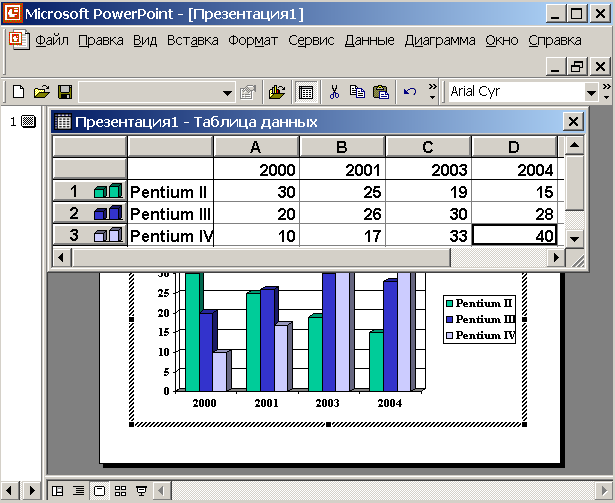Screen dimensions: 615x503
Task: Select column D header in datasheet
Action: (x=514, y=147)
